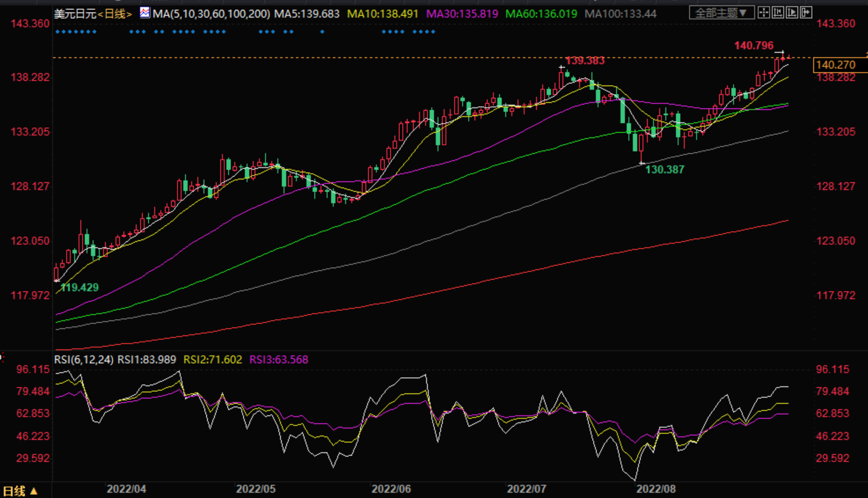The height and width of the screenshot is (498, 868).
Task: Click the right-axis 143.360 price label
Action: click(836, 23)
